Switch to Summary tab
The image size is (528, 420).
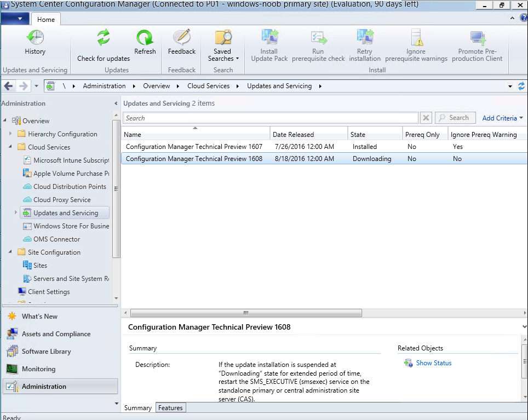coord(138,408)
